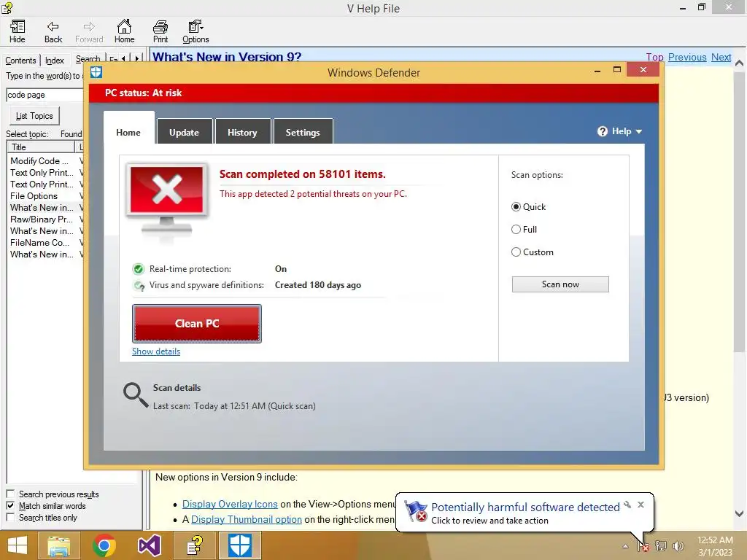
Task: Click the virus definitions status icon
Action: pos(139,286)
